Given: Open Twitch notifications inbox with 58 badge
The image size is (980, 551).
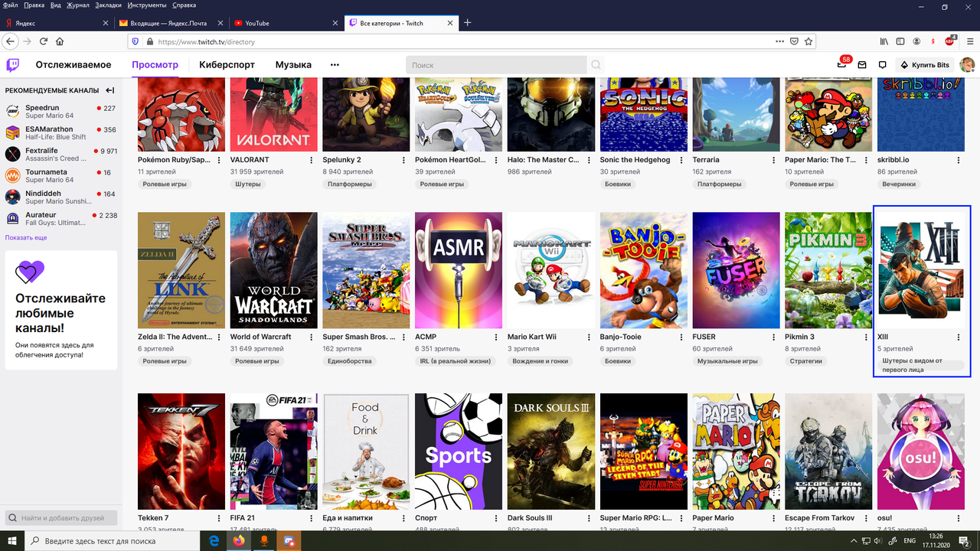Looking at the screenshot, I should [842, 64].
